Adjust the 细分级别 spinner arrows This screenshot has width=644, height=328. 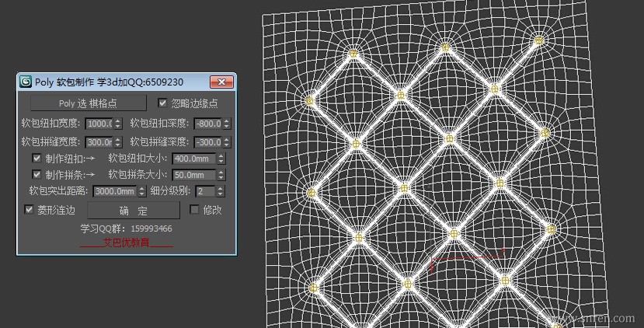pos(221,191)
